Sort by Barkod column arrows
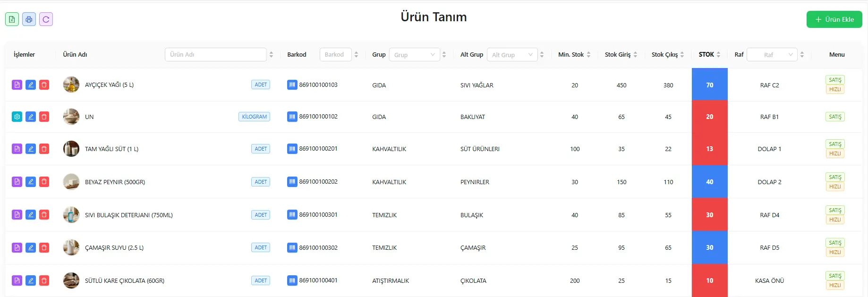This screenshot has height=297, width=868. pos(356,55)
